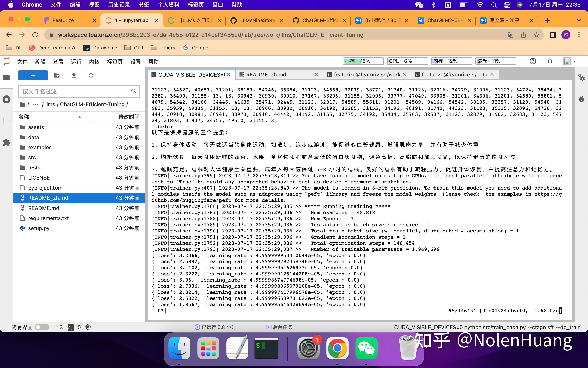The width and height of the screenshot is (588, 368).
Task: Open running terminals and kernels panel
Action: (7, 99)
